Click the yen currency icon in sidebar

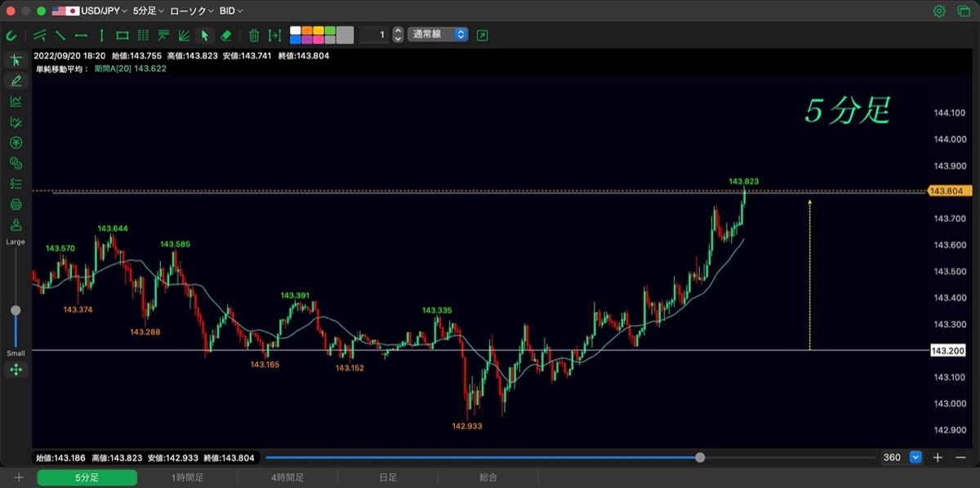tap(16, 143)
